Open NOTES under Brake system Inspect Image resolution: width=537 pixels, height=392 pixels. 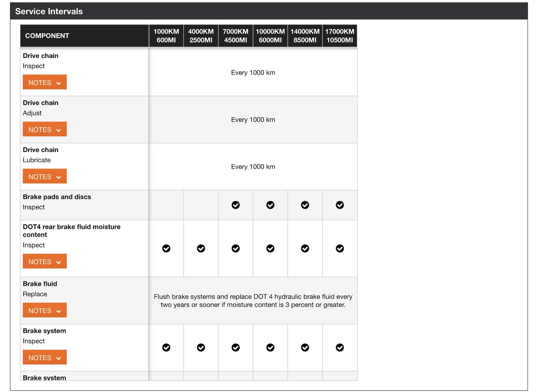[45, 357]
